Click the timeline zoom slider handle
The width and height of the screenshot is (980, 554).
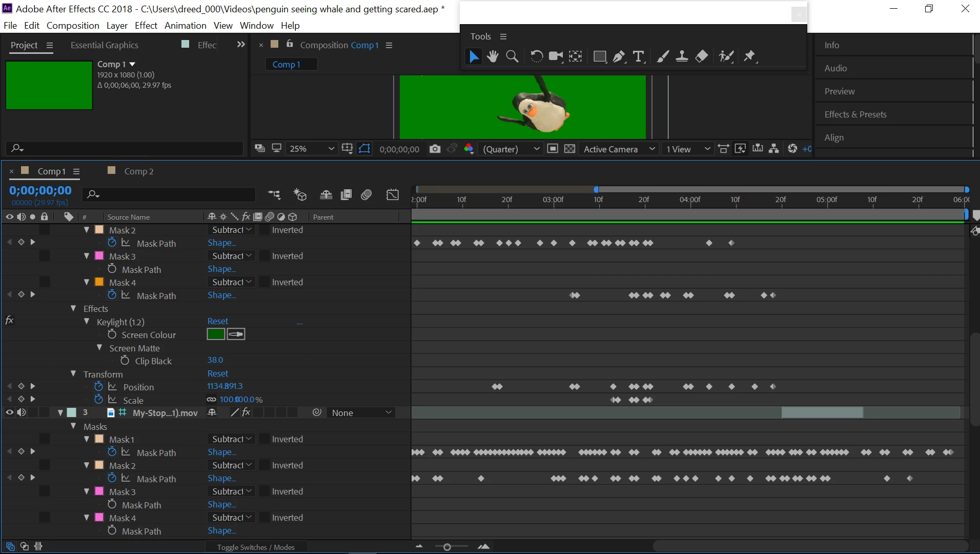point(447,547)
